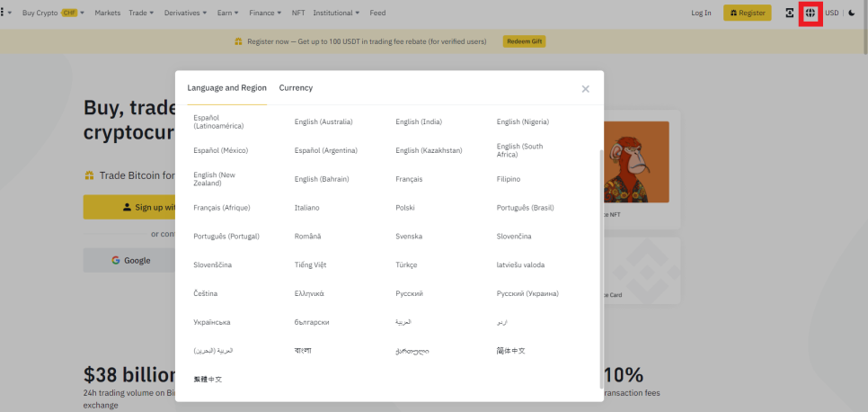The width and height of the screenshot is (868, 412).
Task: Select Slovenščina language
Action: (213, 265)
